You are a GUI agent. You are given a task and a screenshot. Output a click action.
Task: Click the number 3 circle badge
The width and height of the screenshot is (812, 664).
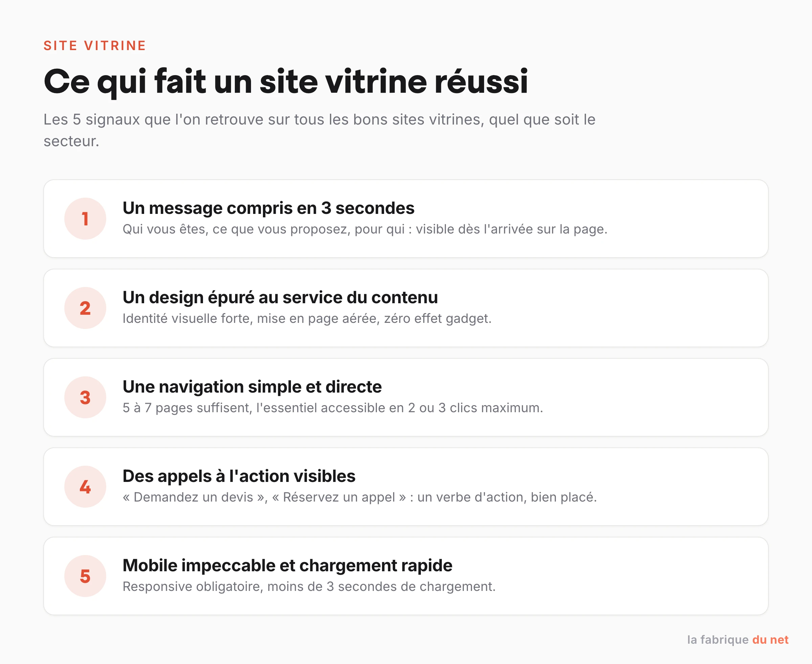pos(85,397)
